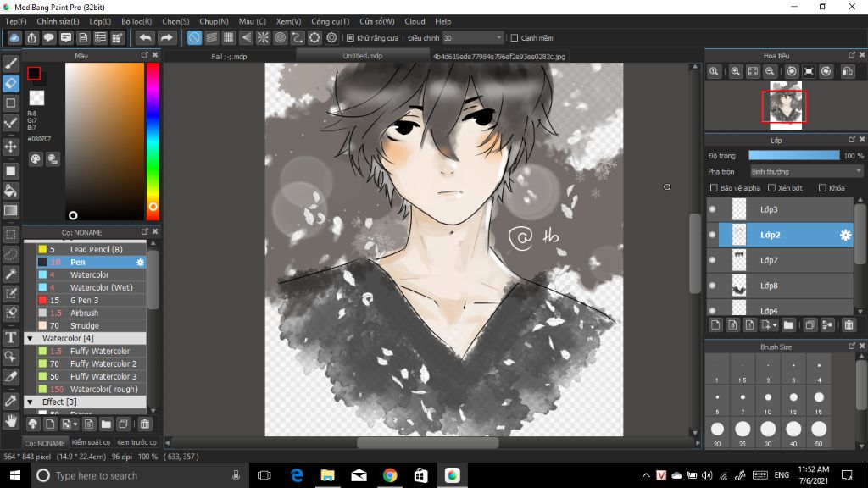The height and width of the screenshot is (488, 868).
Task: Select the Magic Wand tool
Action: point(10,274)
